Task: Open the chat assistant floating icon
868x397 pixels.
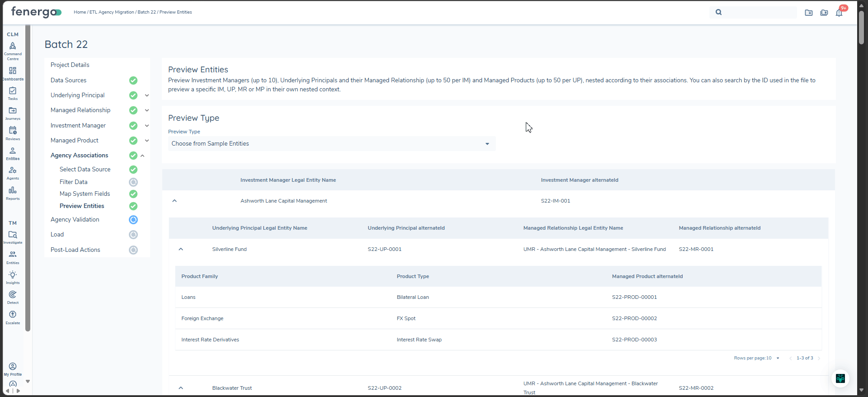Action: point(840,378)
